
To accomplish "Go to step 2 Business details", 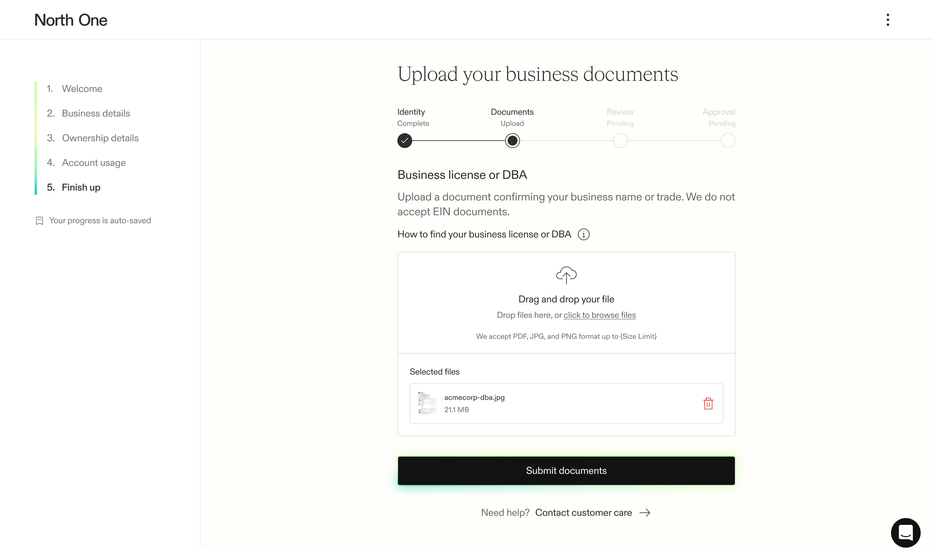I will pos(88,113).
